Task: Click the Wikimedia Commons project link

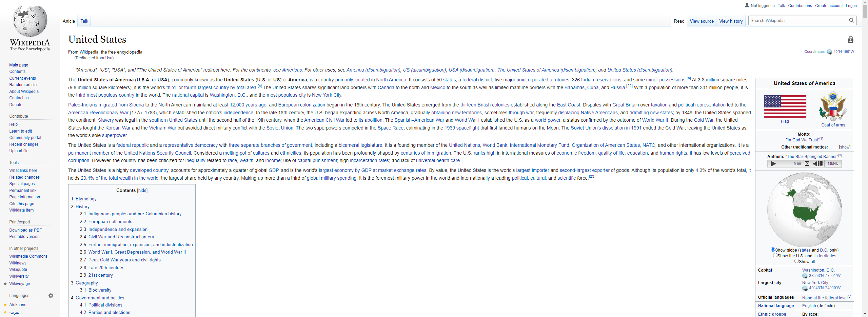Action: 28,256
